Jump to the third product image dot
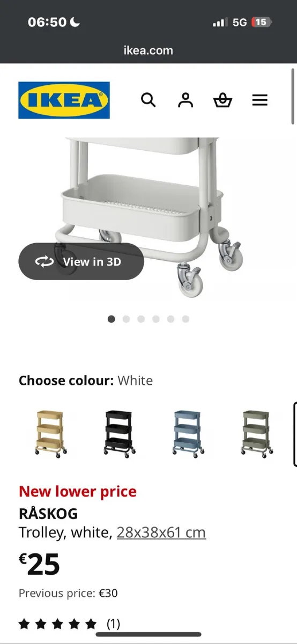The height and width of the screenshot is (644, 297). pos(141,319)
